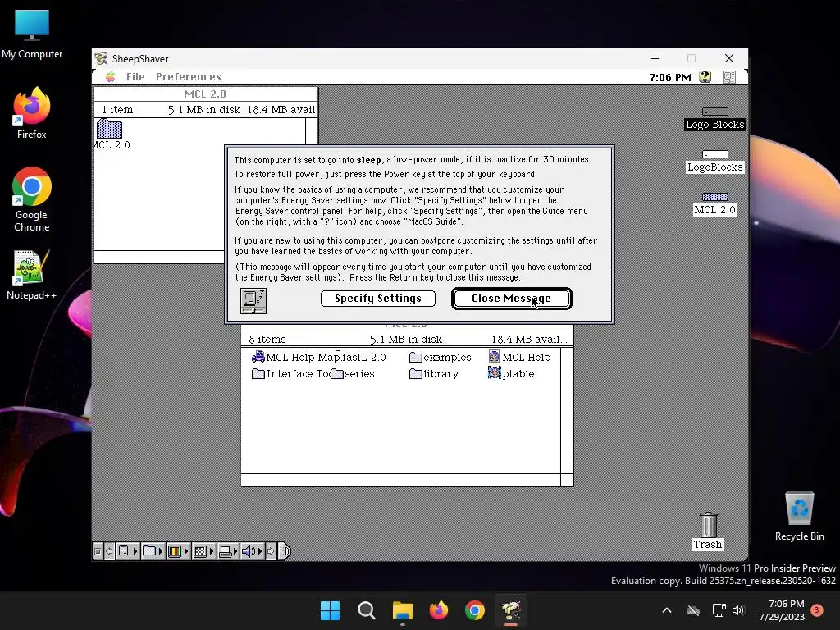
Task: Open the Printer selector module in Control Strip
Action: 228,551
